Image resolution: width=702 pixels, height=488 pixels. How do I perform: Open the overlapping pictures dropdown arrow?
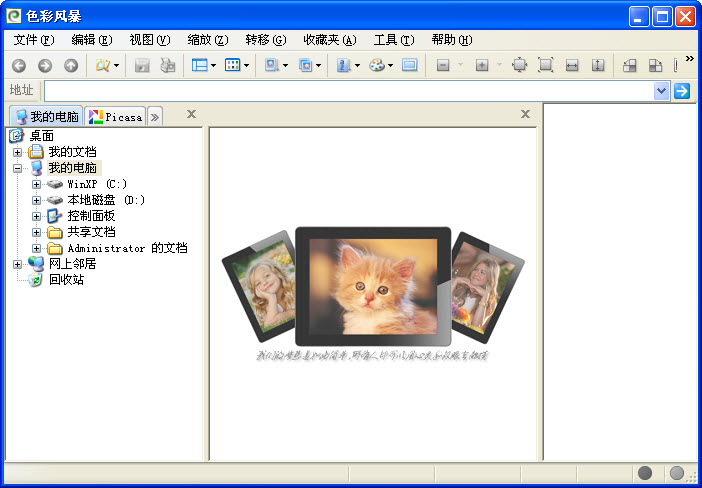pyautogui.click(x=318, y=66)
